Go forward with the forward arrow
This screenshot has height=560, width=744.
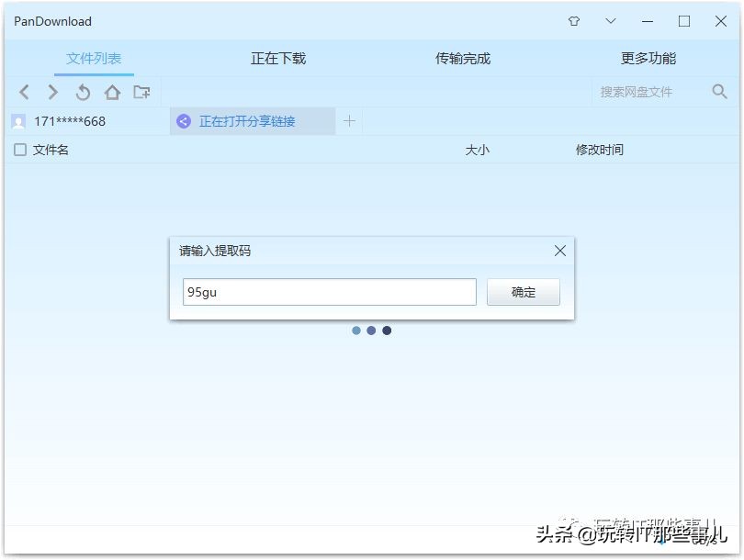[x=53, y=92]
